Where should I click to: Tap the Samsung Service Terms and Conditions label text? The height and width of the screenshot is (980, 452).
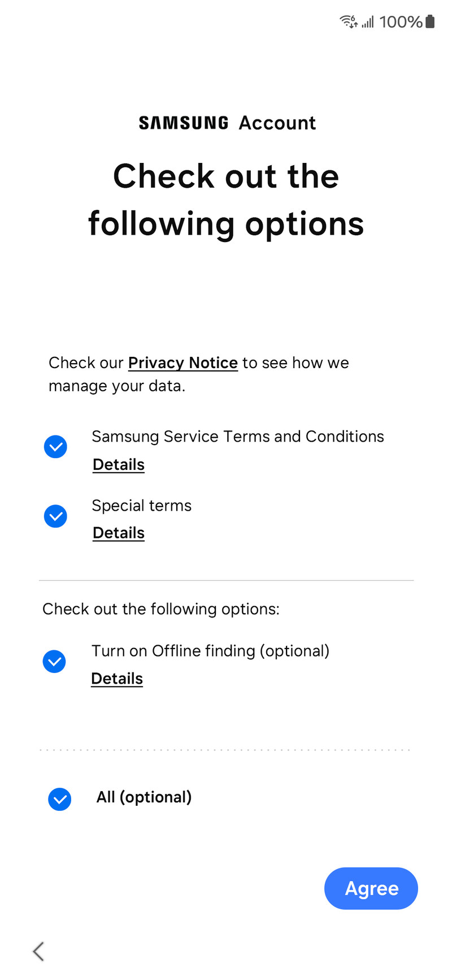pyautogui.click(x=238, y=437)
